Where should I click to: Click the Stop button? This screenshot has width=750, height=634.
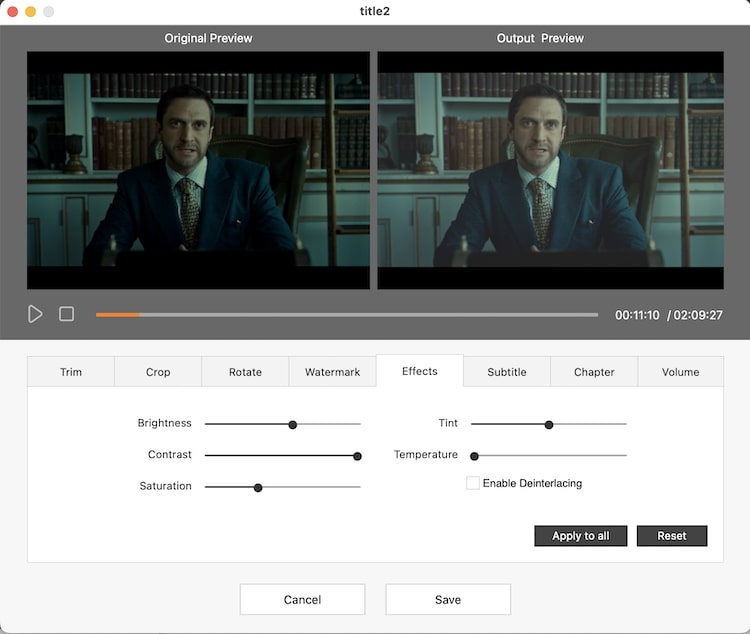pos(66,314)
